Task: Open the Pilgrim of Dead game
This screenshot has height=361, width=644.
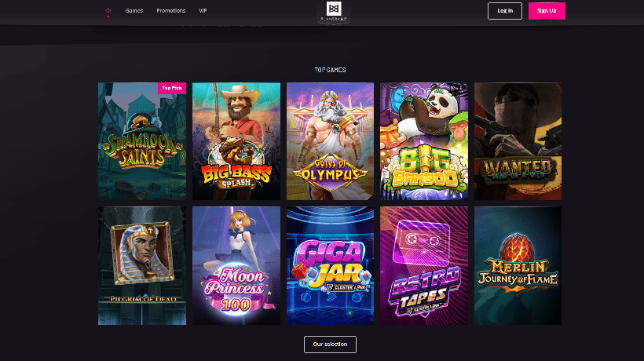Action: pyautogui.click(x=142, y=265)
